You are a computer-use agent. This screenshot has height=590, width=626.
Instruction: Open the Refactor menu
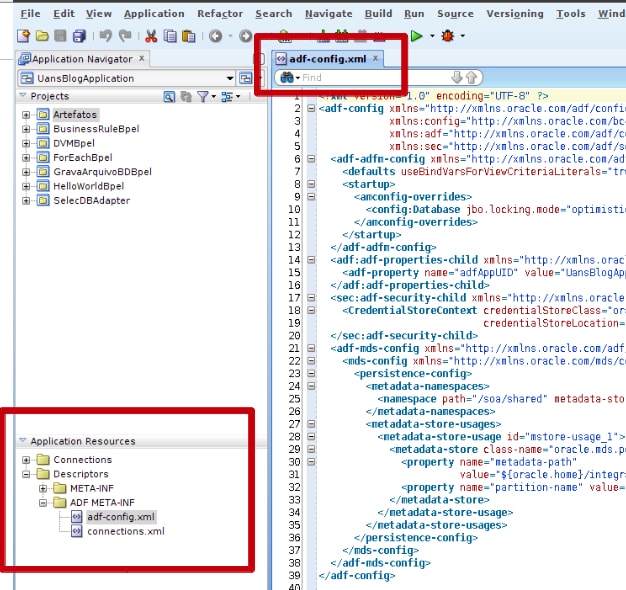tap(220, 14)
